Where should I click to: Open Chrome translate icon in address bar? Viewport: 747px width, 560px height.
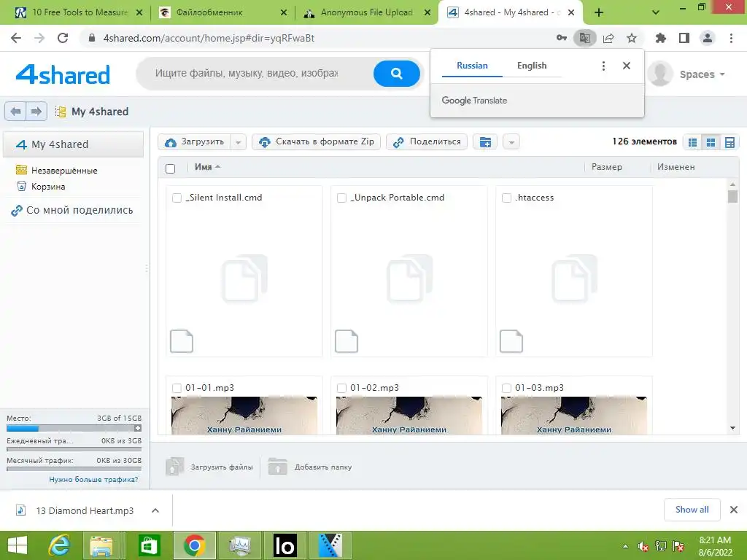point(584,38)
